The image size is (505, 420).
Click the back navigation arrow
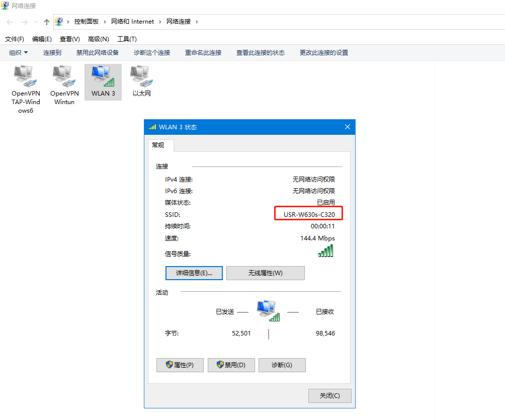click(10, 22)
